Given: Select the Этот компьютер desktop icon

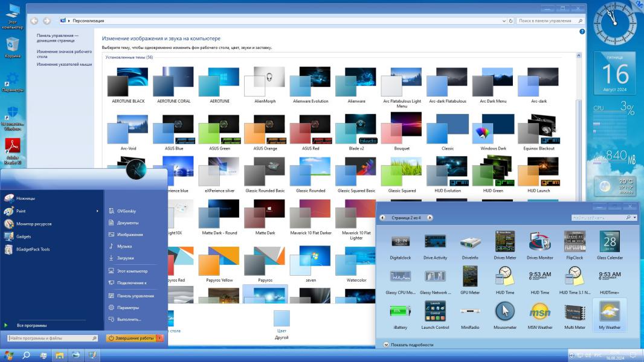Looking at the screenshot, I should coord(13,16).
